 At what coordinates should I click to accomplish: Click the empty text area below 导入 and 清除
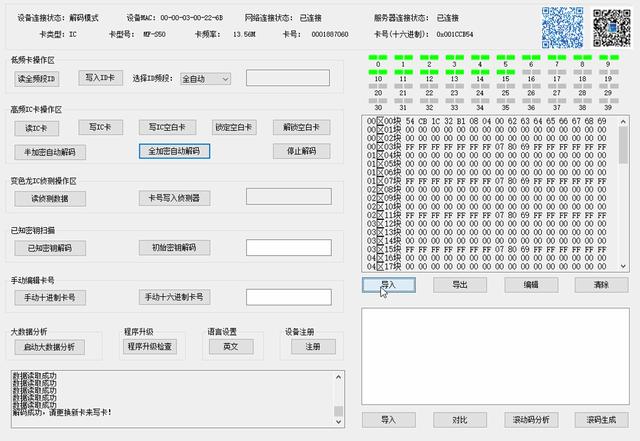coord(496,356)
